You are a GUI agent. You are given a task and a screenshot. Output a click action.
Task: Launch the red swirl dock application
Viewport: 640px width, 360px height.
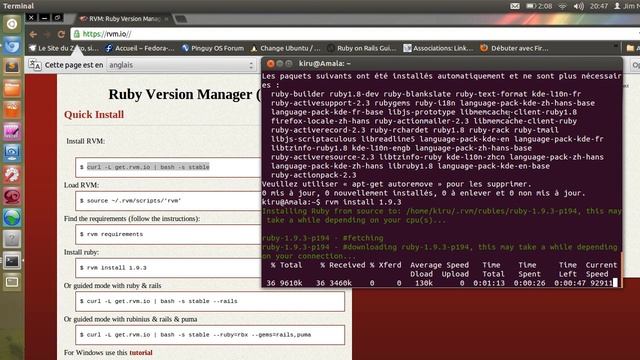pyautogui.click(x=12, y=196)
